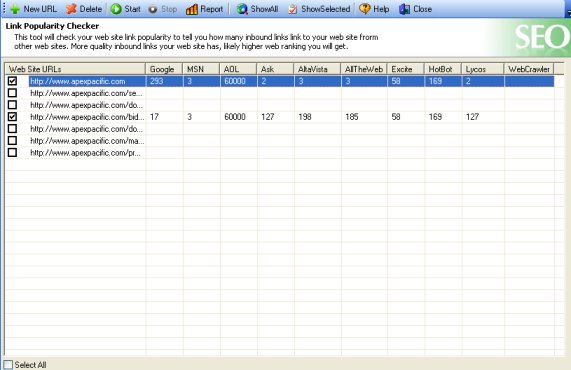The width and height of the screenshot is (571, 370).
Task: Click the red Delete icon
Action: (x=71, y=9)
